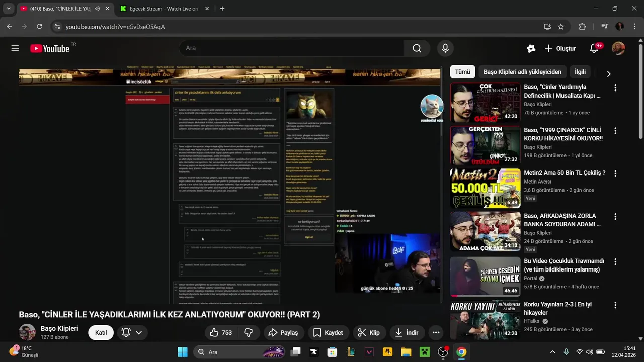This screenshot has width=644, height=362.
Task: Open options for "Çocukluk Travmamdı" video
Action: tap(615, 261)
